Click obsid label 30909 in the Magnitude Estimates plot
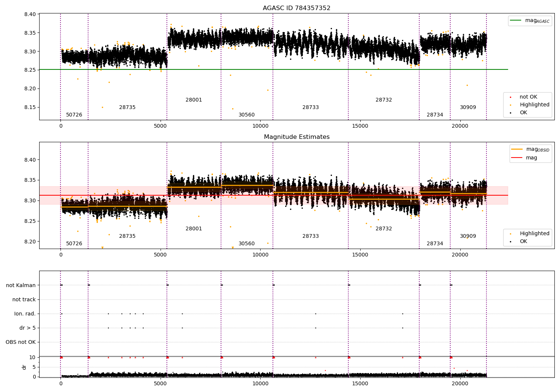The image size is (560, 392). 468,236
